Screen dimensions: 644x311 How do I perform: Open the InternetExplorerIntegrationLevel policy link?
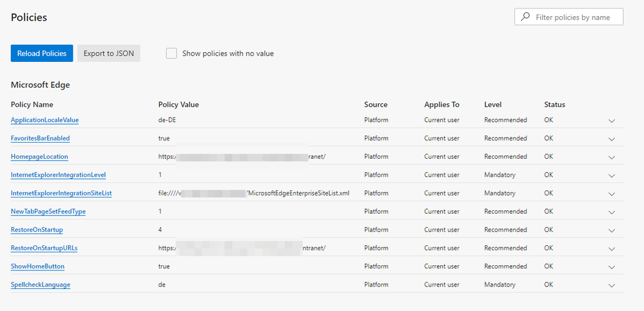click(58, 175)
